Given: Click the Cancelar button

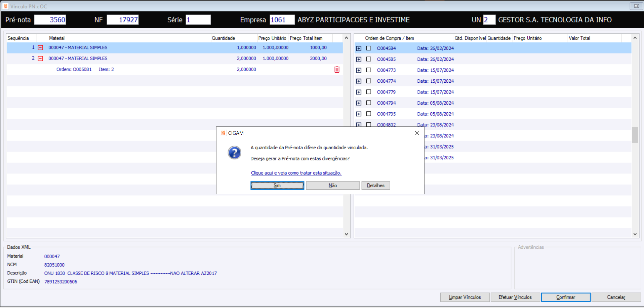Looking at the screenshot, I should (x=616, y=297).
